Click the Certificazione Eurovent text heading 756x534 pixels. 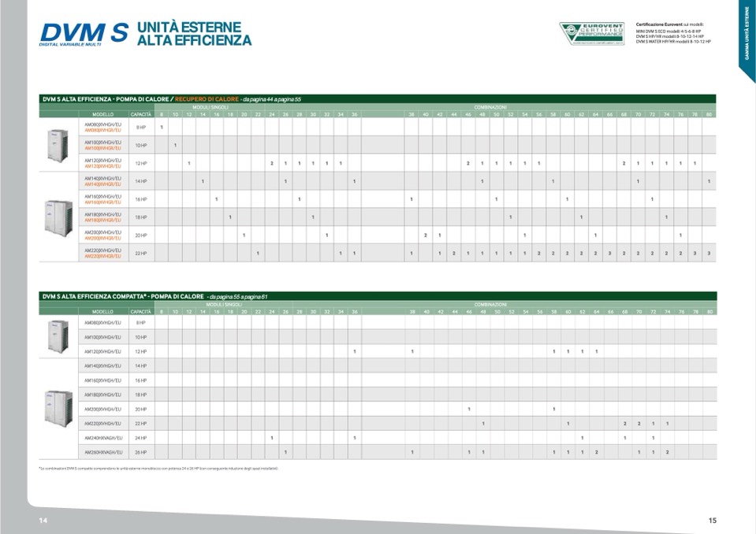point(669,24)
